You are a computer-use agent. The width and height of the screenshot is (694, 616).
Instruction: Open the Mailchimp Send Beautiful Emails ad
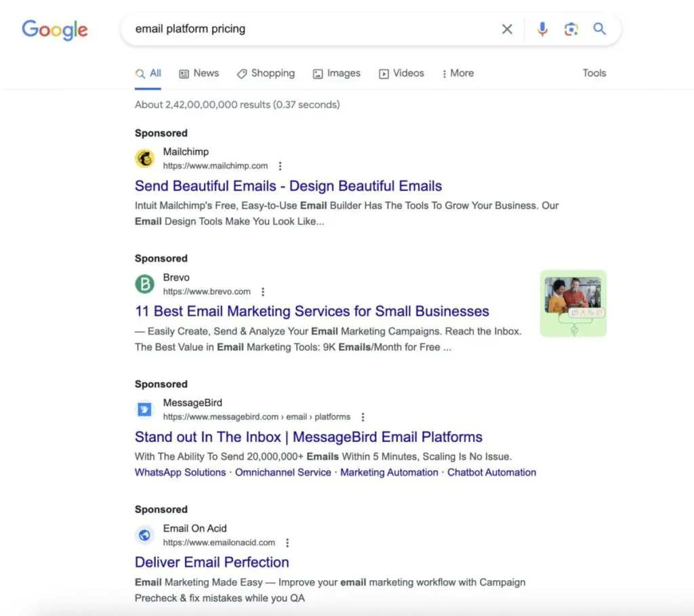(x=288, y=186)
